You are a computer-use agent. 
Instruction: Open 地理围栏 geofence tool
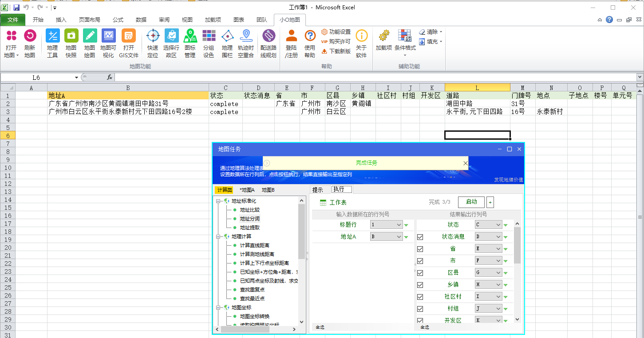click(227, 44)
